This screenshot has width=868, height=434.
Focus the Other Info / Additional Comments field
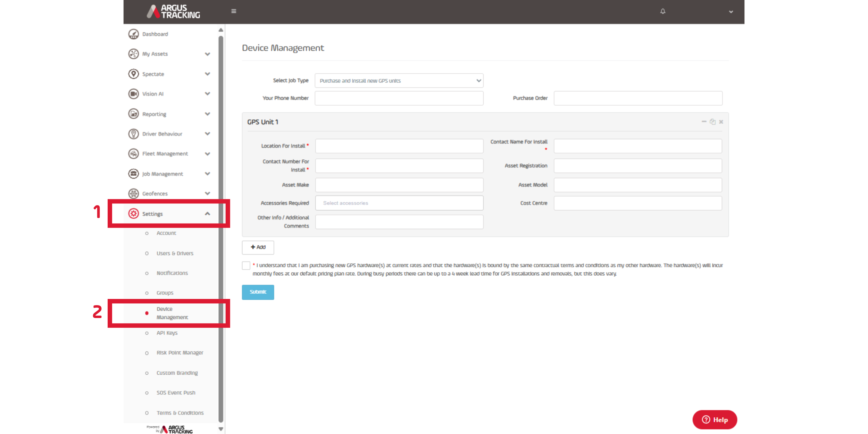point(399,222)
